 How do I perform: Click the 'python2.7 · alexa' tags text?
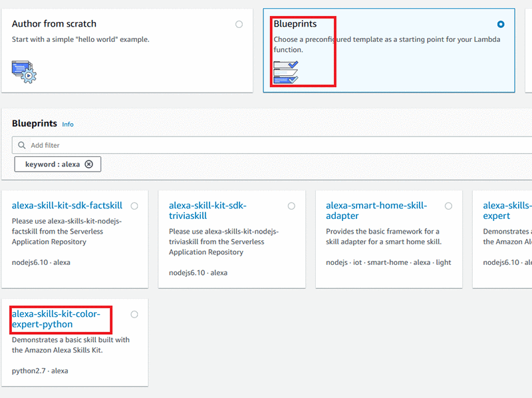pyautogui.click(x=40, y=371)
